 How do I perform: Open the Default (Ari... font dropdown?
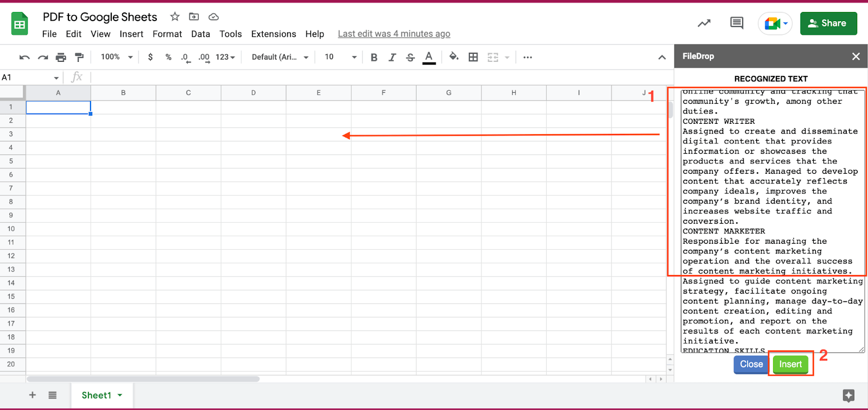[280, 57]
